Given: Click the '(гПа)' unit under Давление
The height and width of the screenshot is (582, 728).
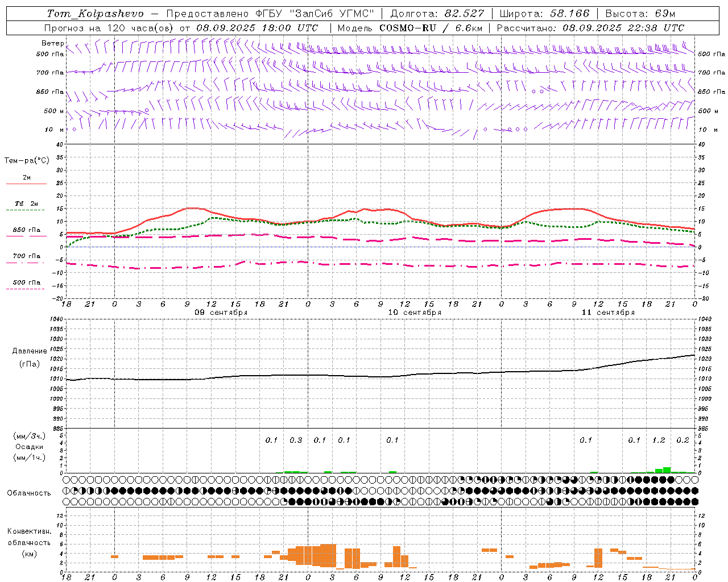Looking at the screenshot, I should tap(30, 364).
